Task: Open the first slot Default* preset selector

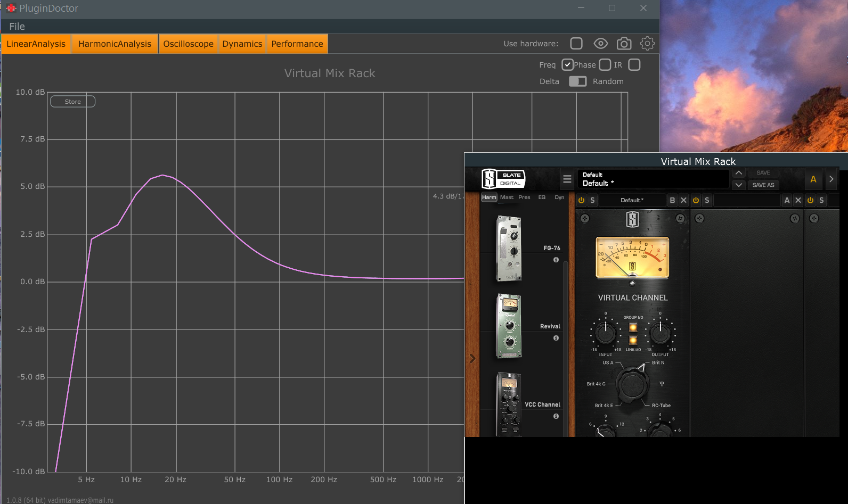Action: pyautogui.click(x=632, y=200)
